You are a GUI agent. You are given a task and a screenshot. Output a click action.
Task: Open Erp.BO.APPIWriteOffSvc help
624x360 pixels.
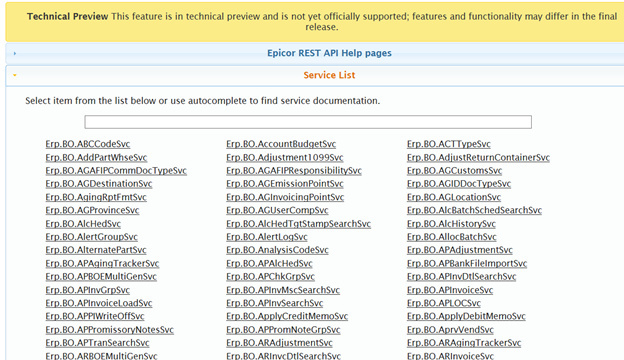(x=95, y=317)
